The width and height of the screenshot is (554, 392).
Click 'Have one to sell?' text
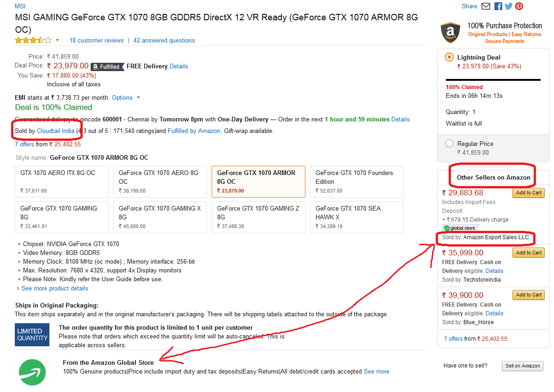(x=465, y=366)
